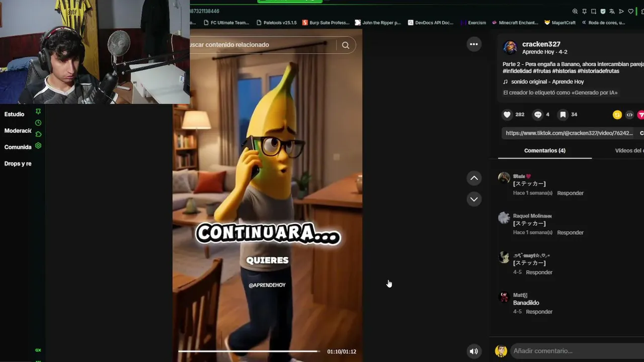Open the three-dots more options menu
Screen dimensions: 644x362
click(x=474, y=44)
